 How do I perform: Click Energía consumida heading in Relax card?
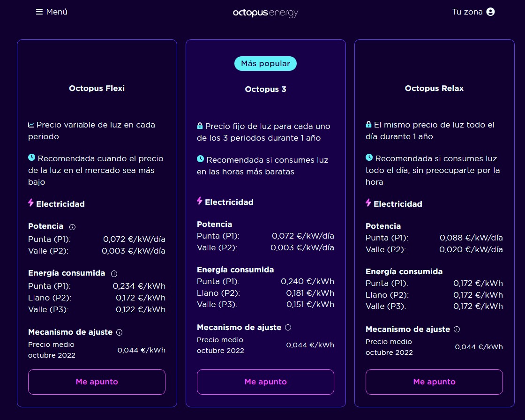point(404,271)
